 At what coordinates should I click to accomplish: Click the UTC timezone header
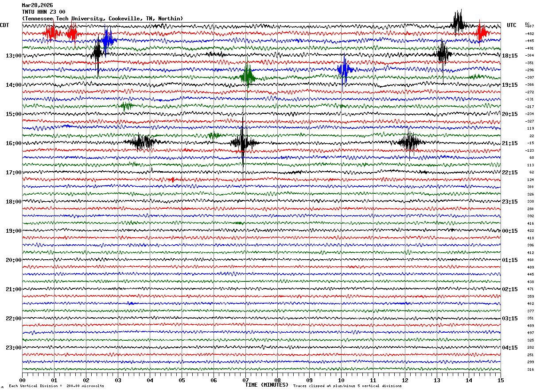coord(511,25)
